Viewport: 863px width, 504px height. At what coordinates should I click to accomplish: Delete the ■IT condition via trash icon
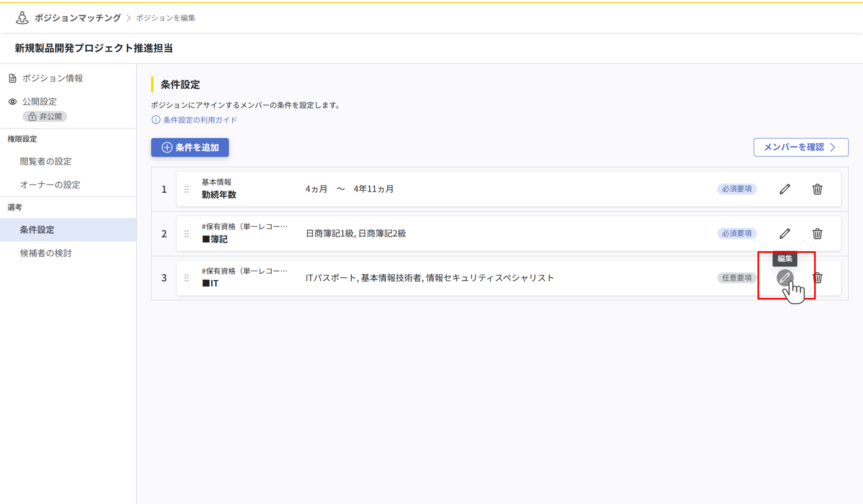(x=818, y=278)
